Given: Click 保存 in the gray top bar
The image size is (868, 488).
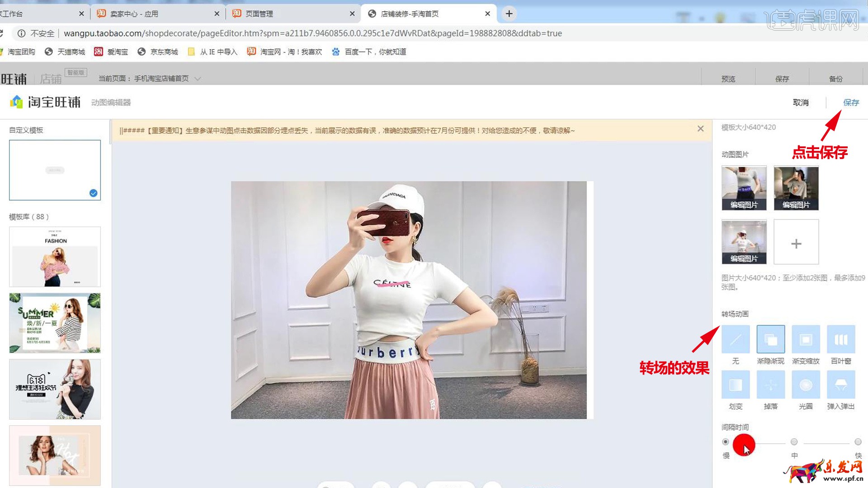Looking at the screenshot, I should coord(782,79).
